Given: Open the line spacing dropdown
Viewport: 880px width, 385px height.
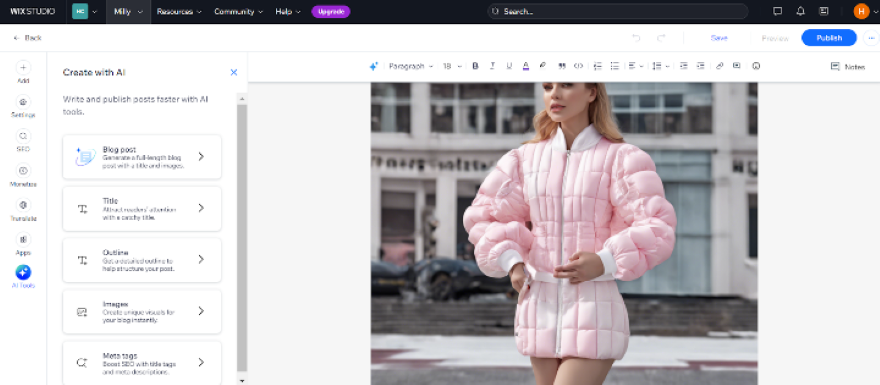Looking at the screenshot, I should pos(661,66).
